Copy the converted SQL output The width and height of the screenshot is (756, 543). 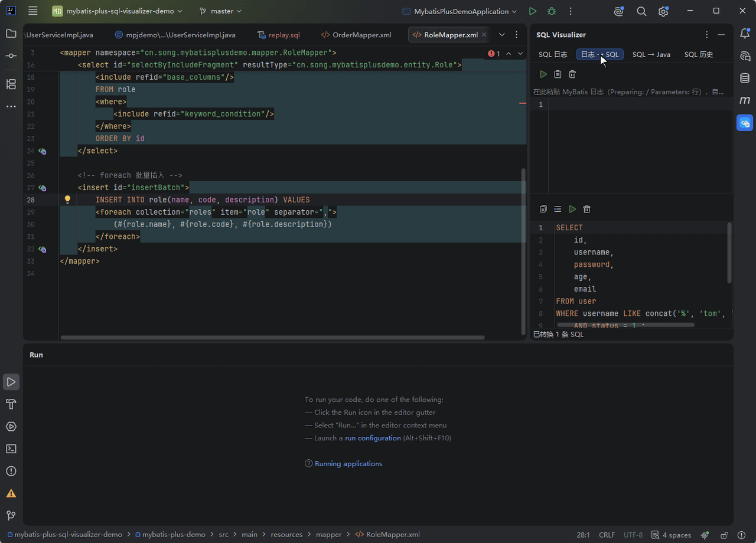pos(543,209)
